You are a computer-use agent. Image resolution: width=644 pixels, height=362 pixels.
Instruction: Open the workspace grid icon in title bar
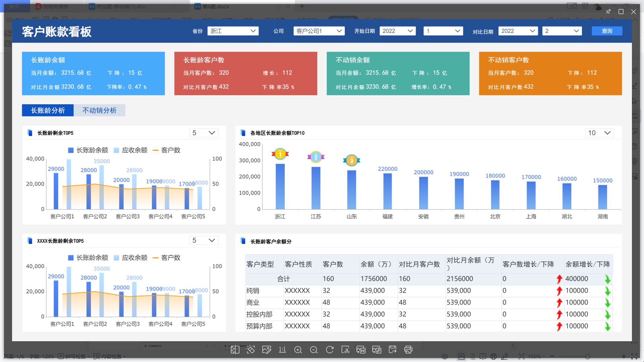click(585, 6)
